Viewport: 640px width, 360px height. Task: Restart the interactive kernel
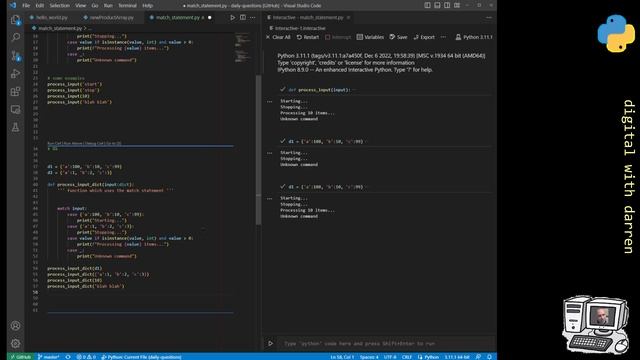pos(308,37)
